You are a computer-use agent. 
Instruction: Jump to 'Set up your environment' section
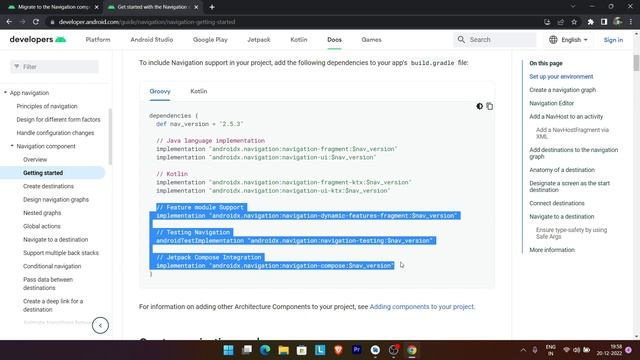[561, 77]
